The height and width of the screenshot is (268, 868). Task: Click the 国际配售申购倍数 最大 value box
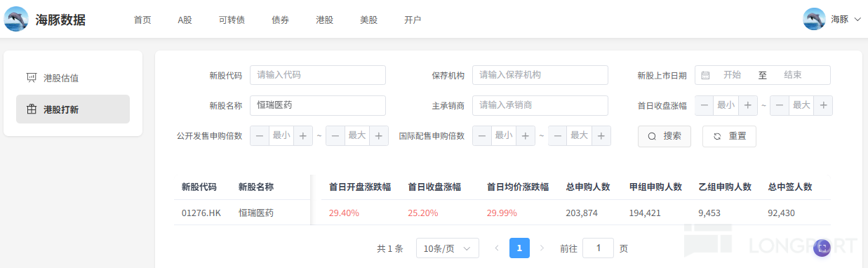(x=580, y=135)
